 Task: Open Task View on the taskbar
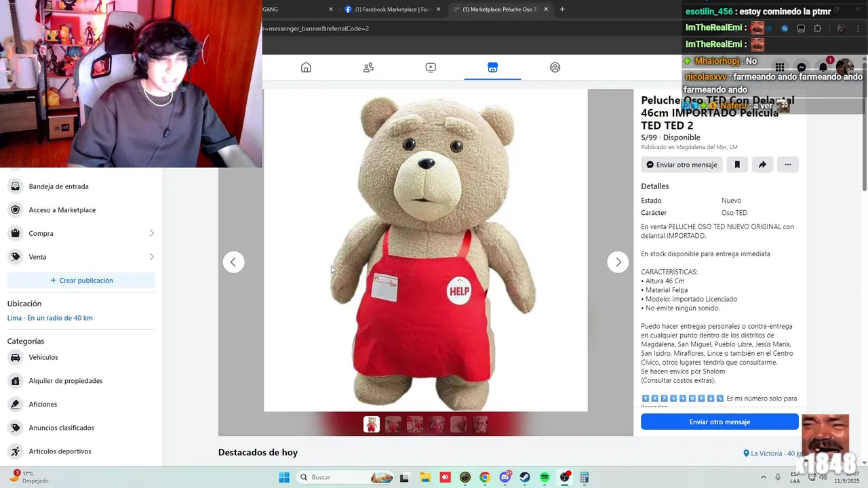(x=404, y=477)
